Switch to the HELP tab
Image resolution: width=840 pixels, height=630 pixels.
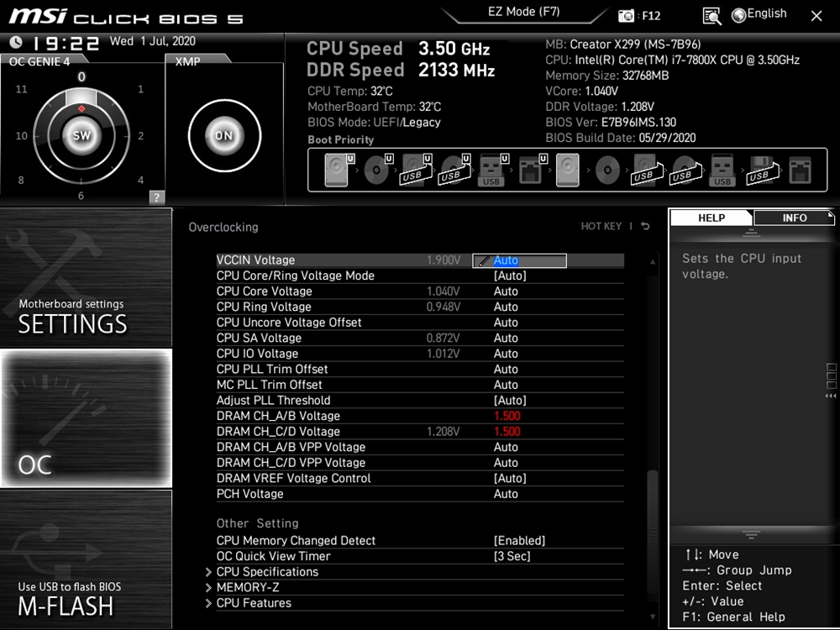click(x=711, y=218)
